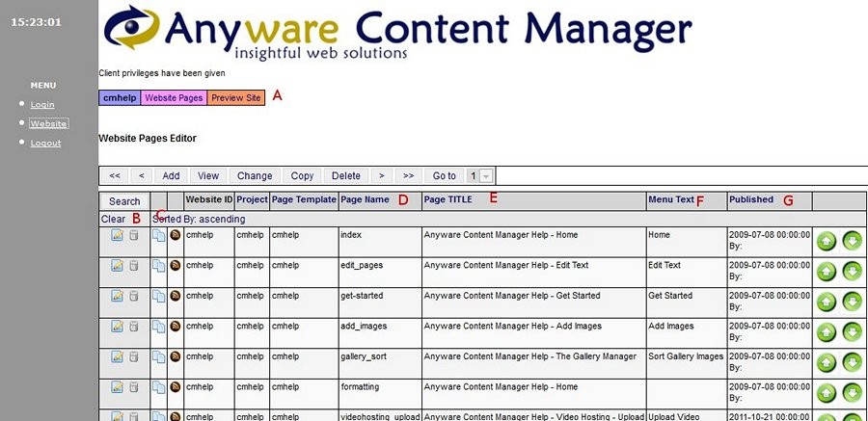
Task: Click the edit icon in the gallery_sort row
Action: pos(117,356)
